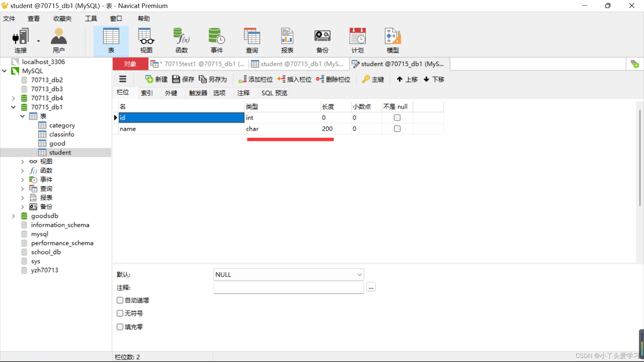
Task: Collapse the 表 folder node
Action: point(22,116)
